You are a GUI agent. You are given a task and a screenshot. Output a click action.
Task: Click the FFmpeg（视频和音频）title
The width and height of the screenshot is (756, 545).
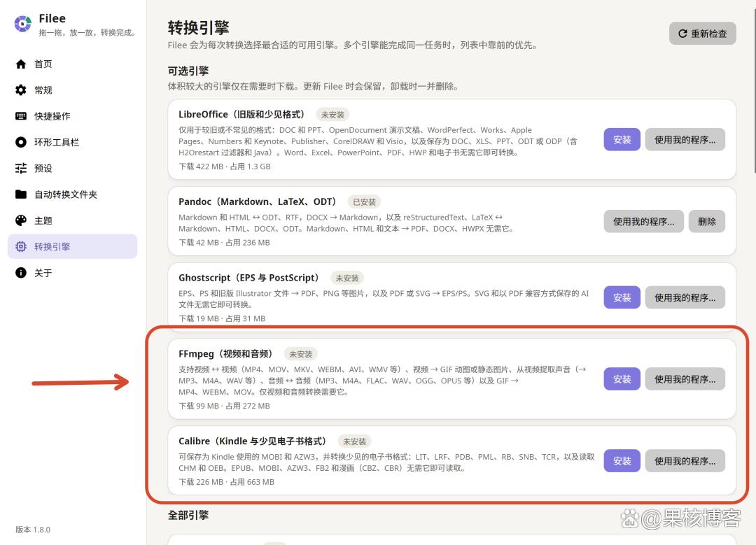click(x=227, y=354)
